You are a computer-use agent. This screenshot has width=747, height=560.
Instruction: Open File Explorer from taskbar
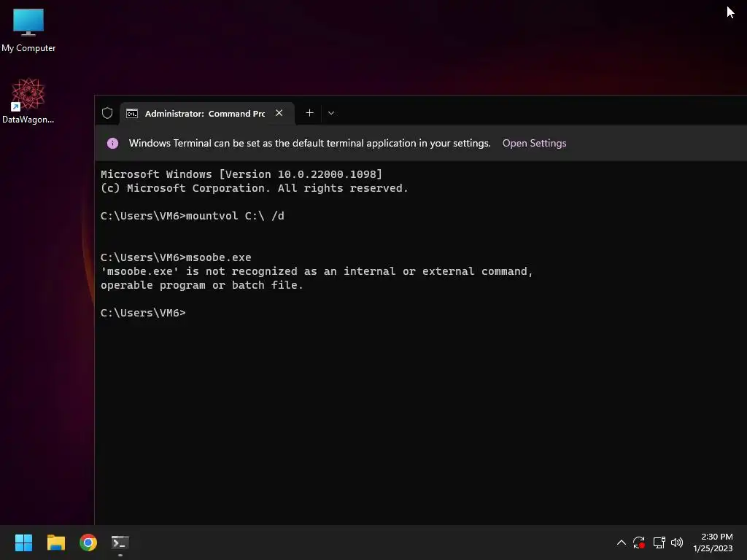click(55, 542)
